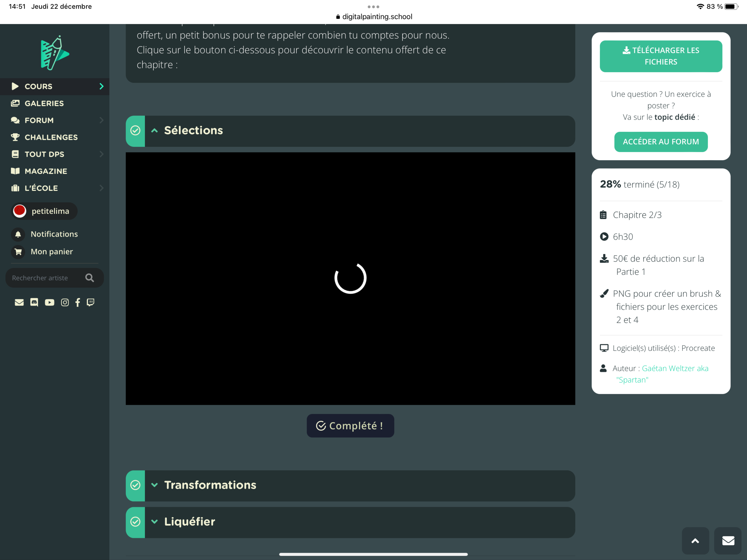Image resolution: width=747 pixels, height=560 pixels.
Task: Collapse the Sélections section chevron
Action: [155, 131]
